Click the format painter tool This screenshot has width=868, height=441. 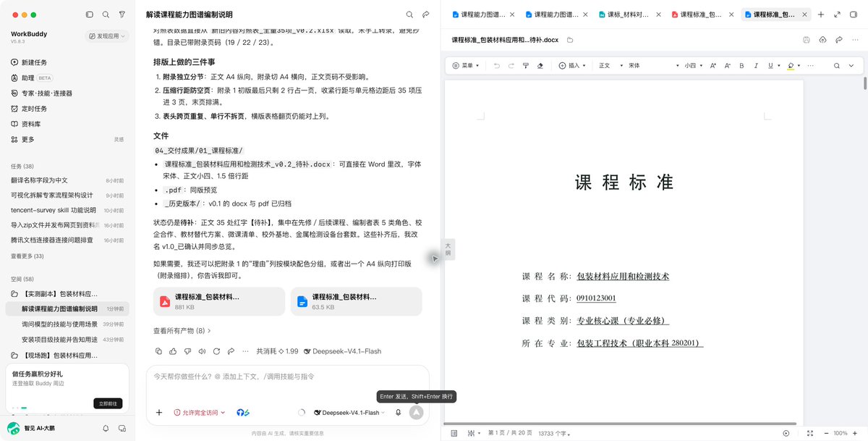[x=526, y=65]
